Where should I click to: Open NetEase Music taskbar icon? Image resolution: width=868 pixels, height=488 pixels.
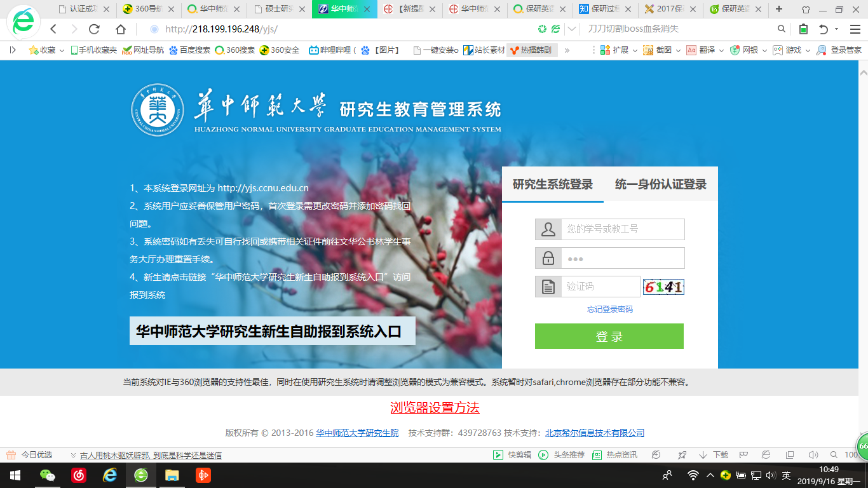coord(79,475)
